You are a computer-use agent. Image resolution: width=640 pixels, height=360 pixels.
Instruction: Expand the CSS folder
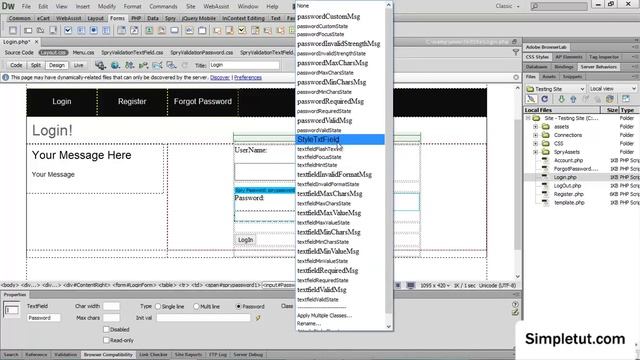(536, 144)
